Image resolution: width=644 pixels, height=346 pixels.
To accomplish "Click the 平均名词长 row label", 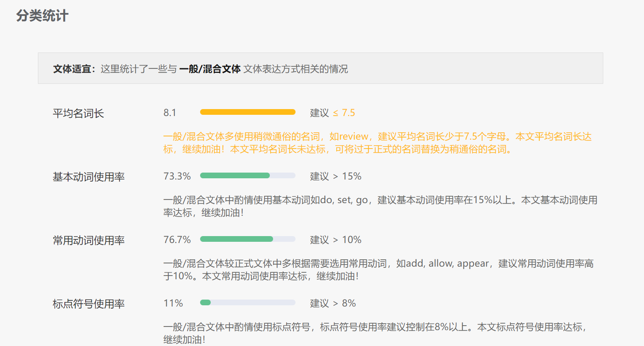I will [x=78, y=113].
